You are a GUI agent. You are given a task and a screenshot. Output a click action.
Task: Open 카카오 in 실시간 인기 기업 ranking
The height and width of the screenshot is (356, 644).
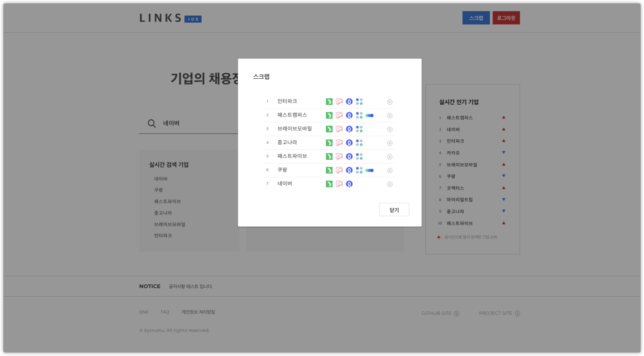tap(453, 153)
